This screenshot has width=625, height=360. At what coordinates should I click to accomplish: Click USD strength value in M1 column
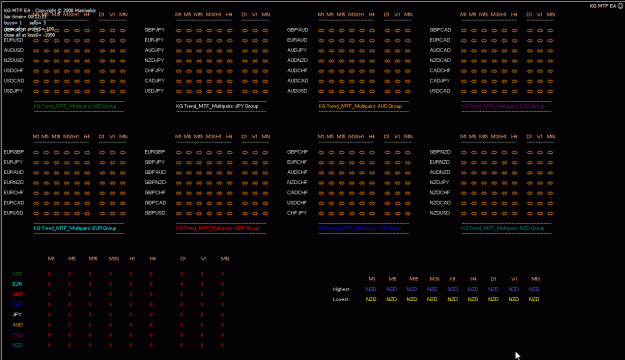[x=49, y=274]
